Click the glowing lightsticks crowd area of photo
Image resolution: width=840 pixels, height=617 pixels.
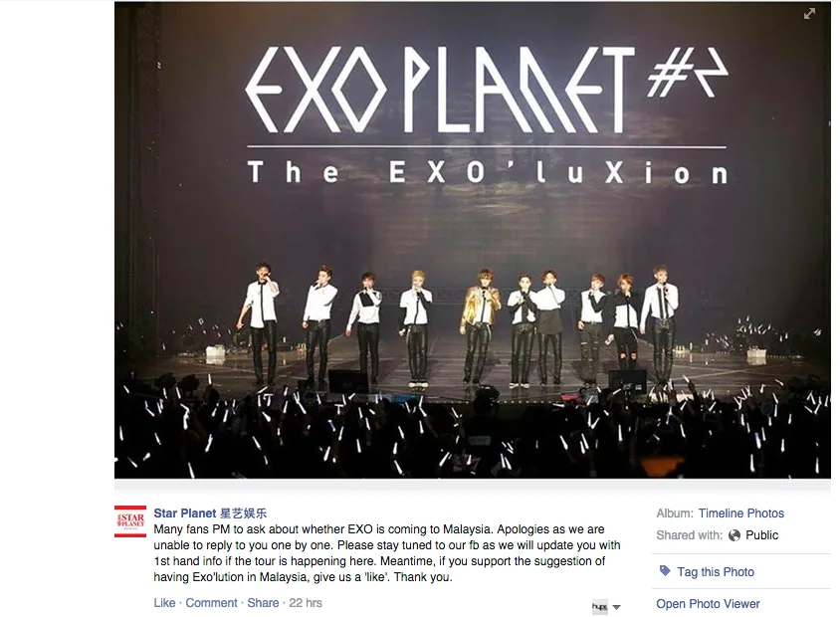click(x=472, y=434)
